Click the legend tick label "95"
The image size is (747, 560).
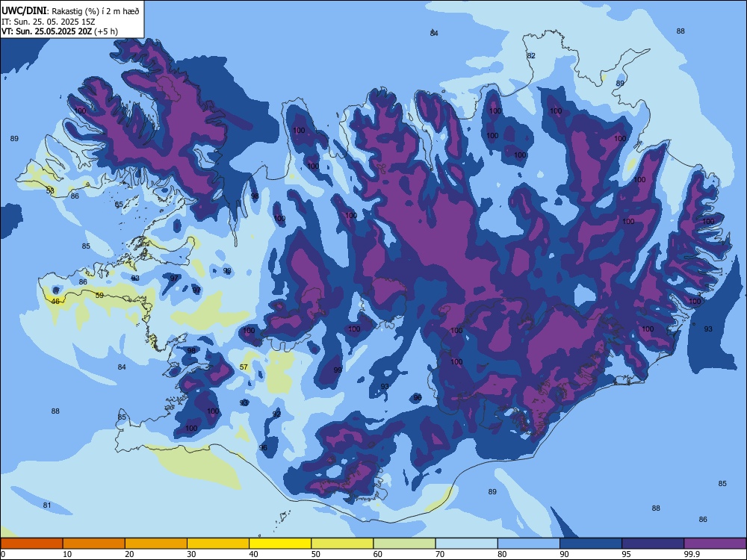tap(627, 554)
